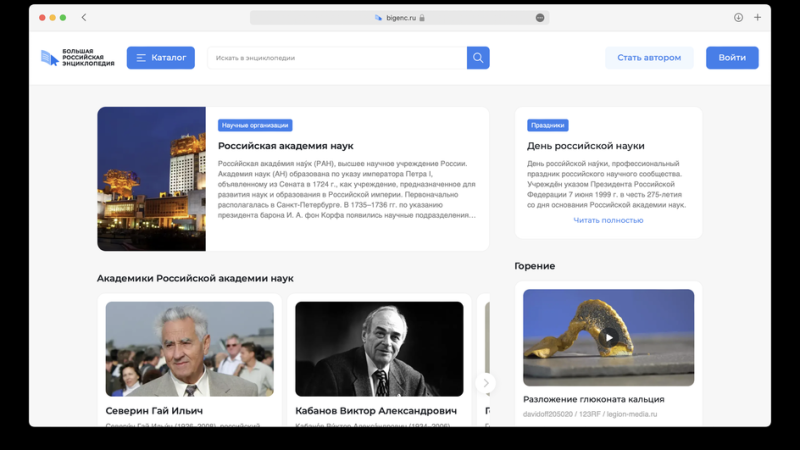Open the browser downloads icon
Screen dimensions: 800x450
click(738, 17)
